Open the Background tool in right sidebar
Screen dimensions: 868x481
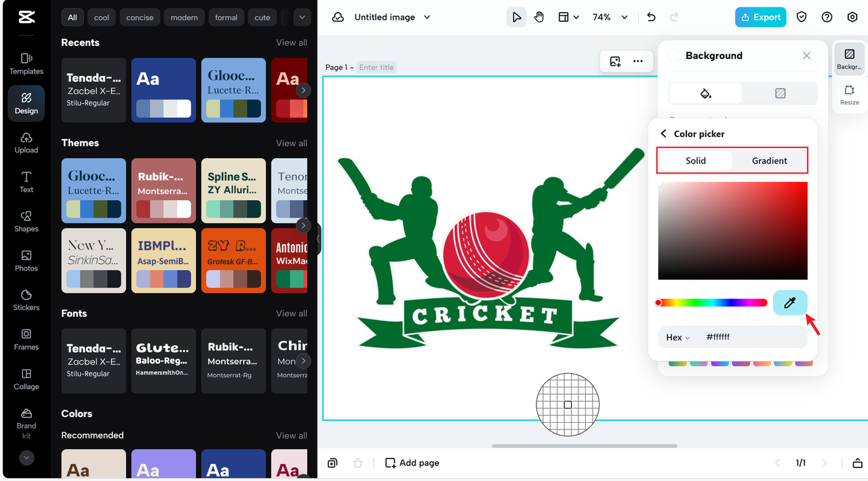tap(849, 58)
